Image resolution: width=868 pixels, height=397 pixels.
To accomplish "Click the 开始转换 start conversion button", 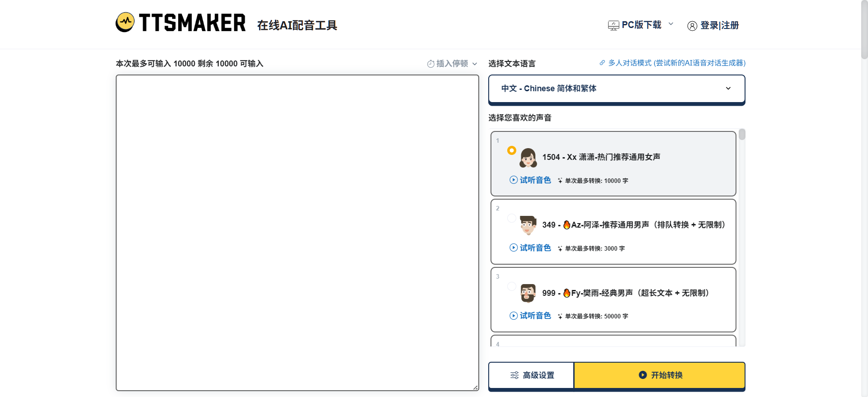I will (x=660, y=375).
